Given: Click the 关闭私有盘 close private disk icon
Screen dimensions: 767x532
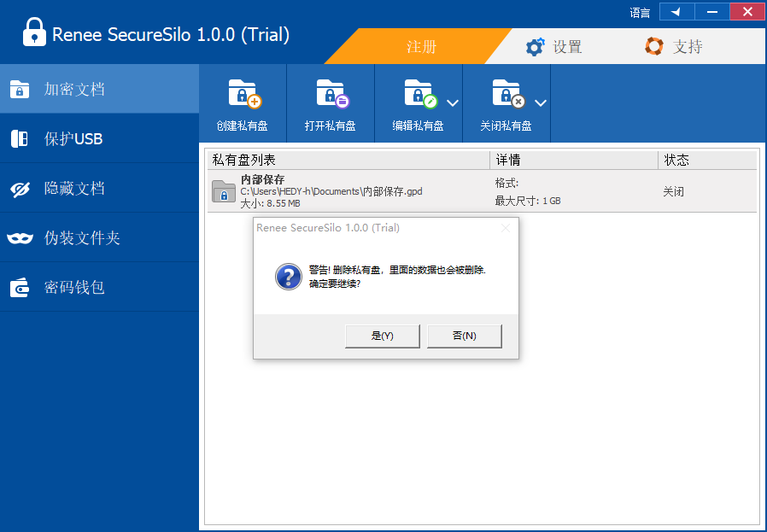Looking at the screenshot, I should pyautogui.click(x=509, y=93).
